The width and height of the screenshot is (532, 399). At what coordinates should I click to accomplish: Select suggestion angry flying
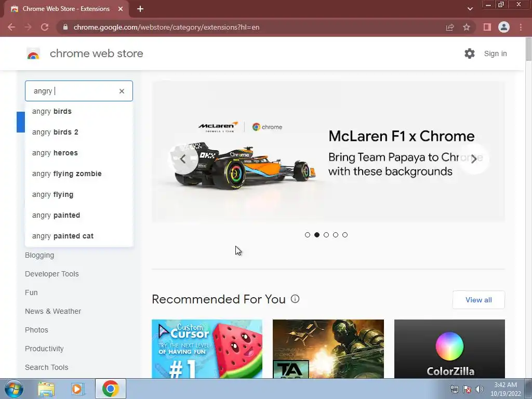(79, 194)
